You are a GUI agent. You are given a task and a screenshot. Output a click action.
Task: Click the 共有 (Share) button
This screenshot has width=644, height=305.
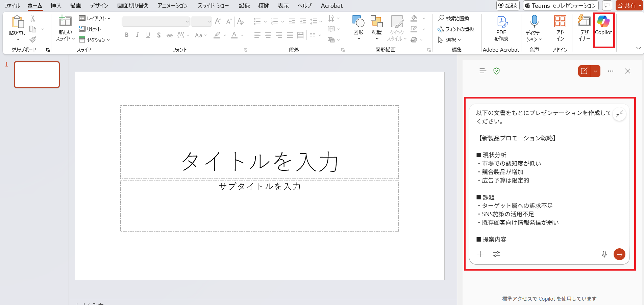629,5
